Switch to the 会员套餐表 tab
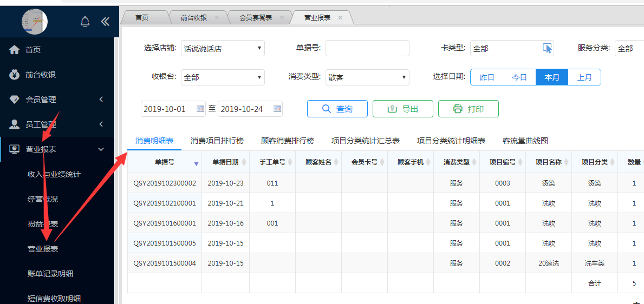The width and height of the screenshot is (644, 304). tap(256, 18)
